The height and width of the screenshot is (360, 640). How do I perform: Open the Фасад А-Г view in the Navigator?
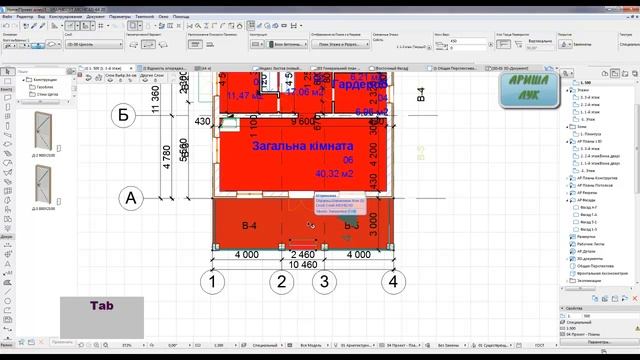tap(588, 207)
